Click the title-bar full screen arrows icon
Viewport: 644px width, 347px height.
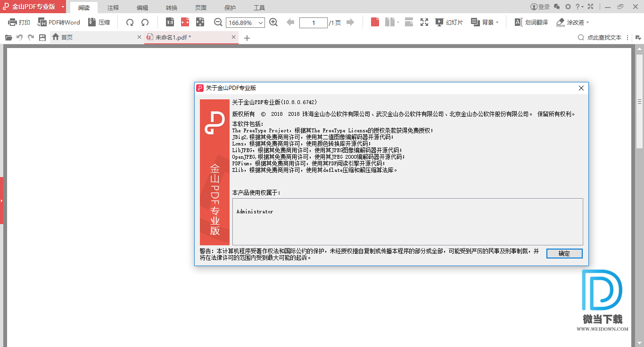pos(591,7)
